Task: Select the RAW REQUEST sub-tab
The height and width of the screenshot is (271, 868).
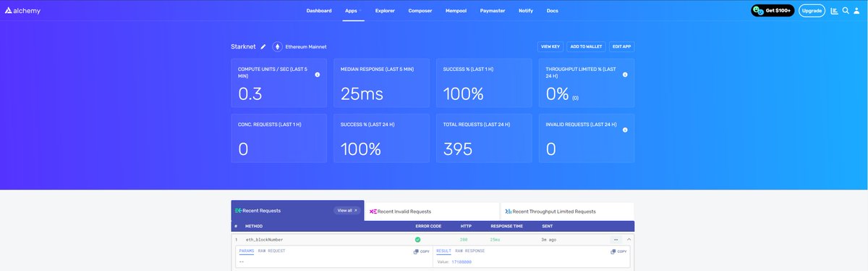Action: coord(271,251)
